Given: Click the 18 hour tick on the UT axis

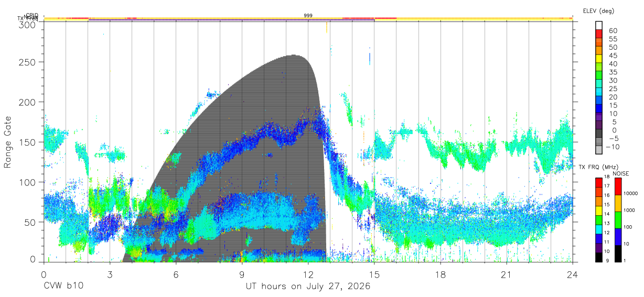Looking at the screenshot, I should tap(441, 274).
